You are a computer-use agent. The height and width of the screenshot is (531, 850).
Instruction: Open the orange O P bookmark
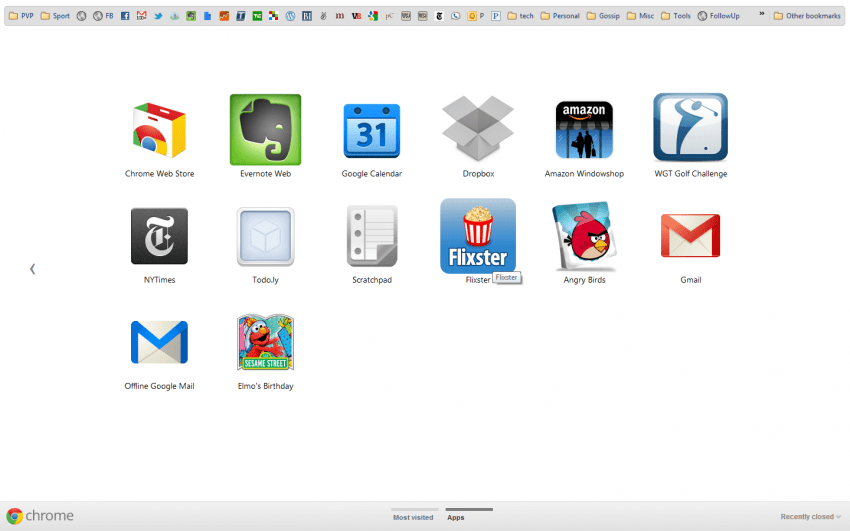pos(475,16)
